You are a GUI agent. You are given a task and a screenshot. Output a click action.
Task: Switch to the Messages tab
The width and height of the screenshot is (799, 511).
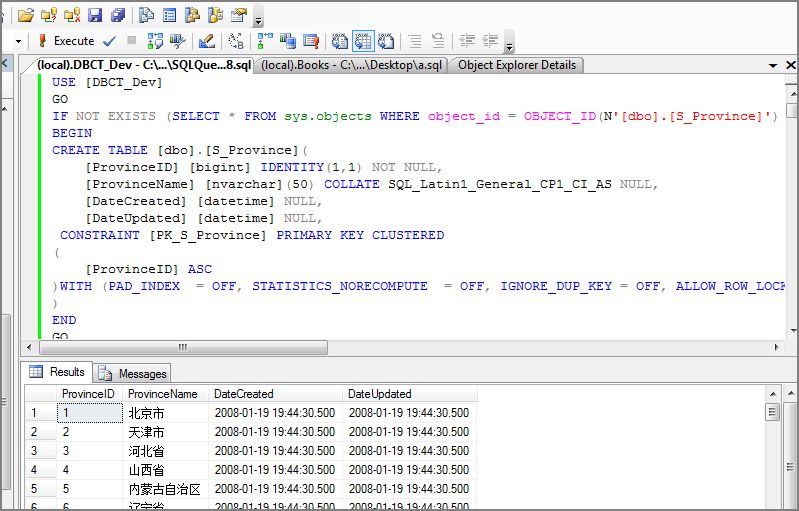pos(132,373)
